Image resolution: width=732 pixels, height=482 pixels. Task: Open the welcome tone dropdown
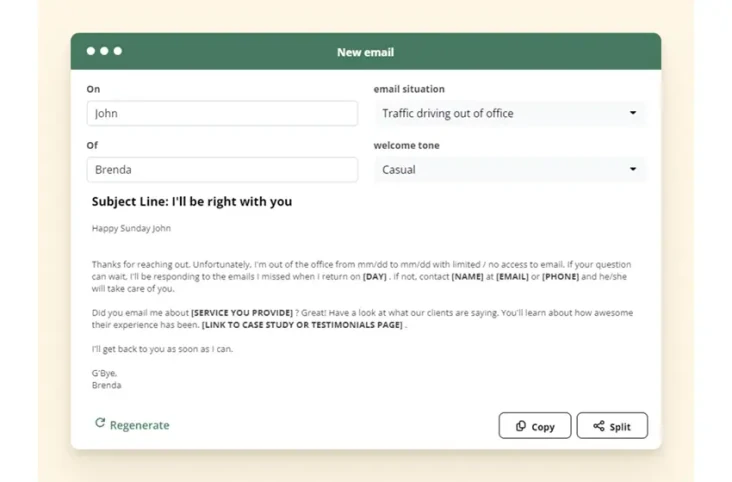coord(510,170)
